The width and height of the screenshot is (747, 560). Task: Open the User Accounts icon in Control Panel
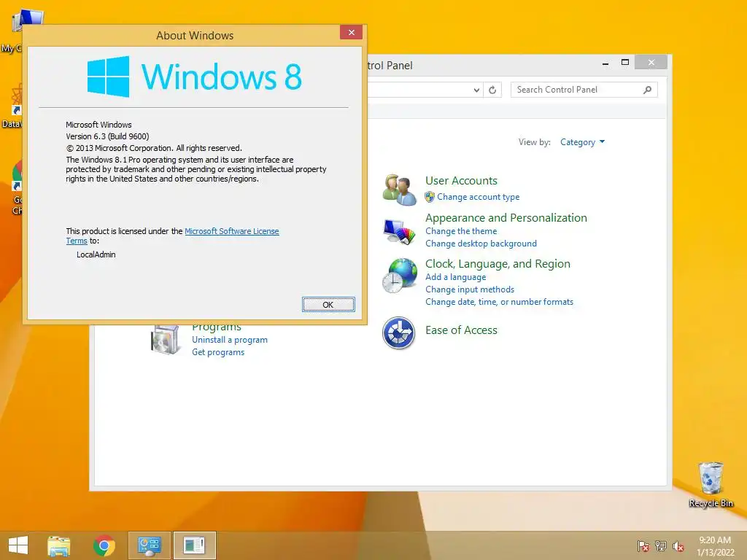[x=399, y=189]
